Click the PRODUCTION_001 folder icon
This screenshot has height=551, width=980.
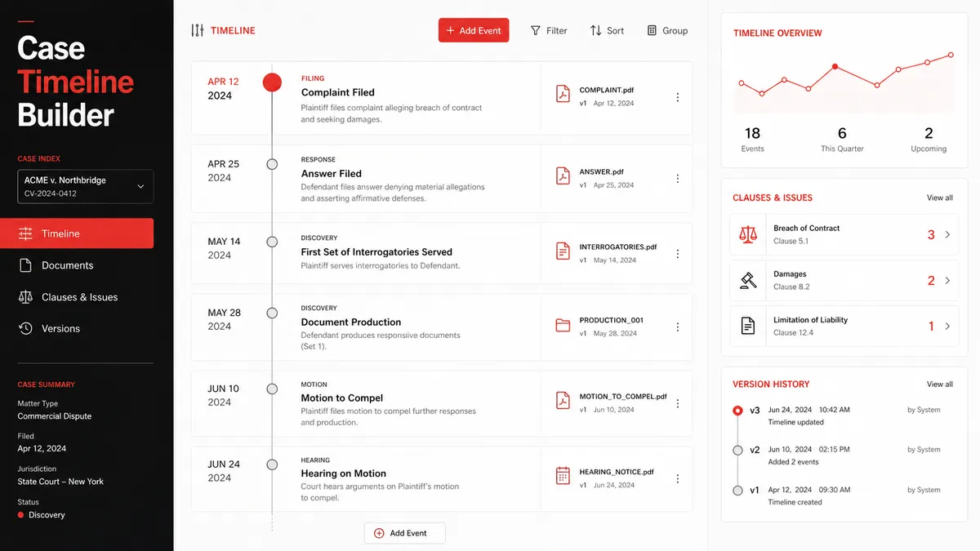coord(563,326)
